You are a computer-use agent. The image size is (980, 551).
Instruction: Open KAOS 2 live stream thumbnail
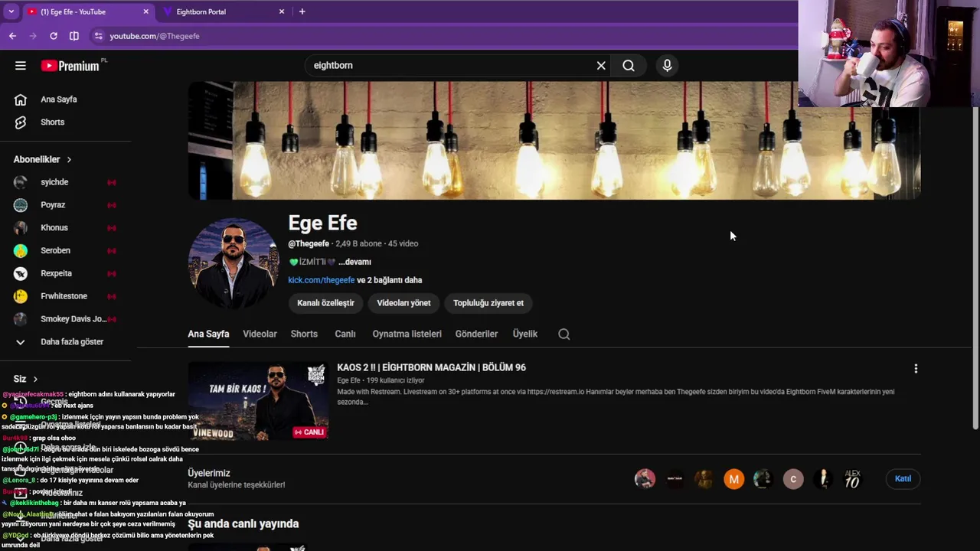(x=258, y=401)
